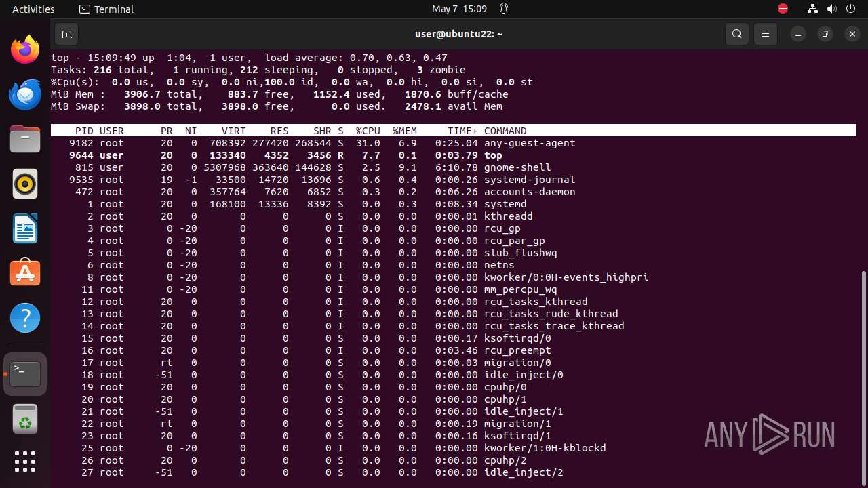868x488 pixels.
Task: Open the clock showing May 7 15:09
Action: click(459, 9)
